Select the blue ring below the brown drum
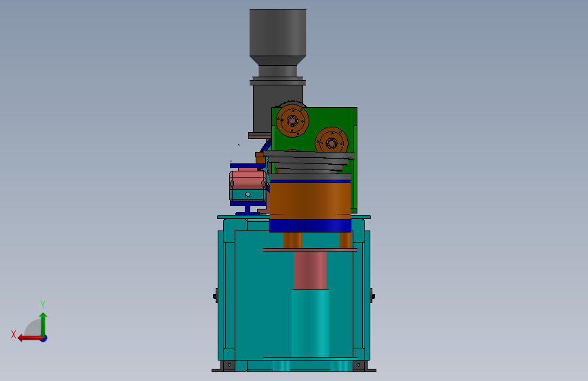This screenshot has width=588, height=381. pyautogui.click(x=310, y=226)
